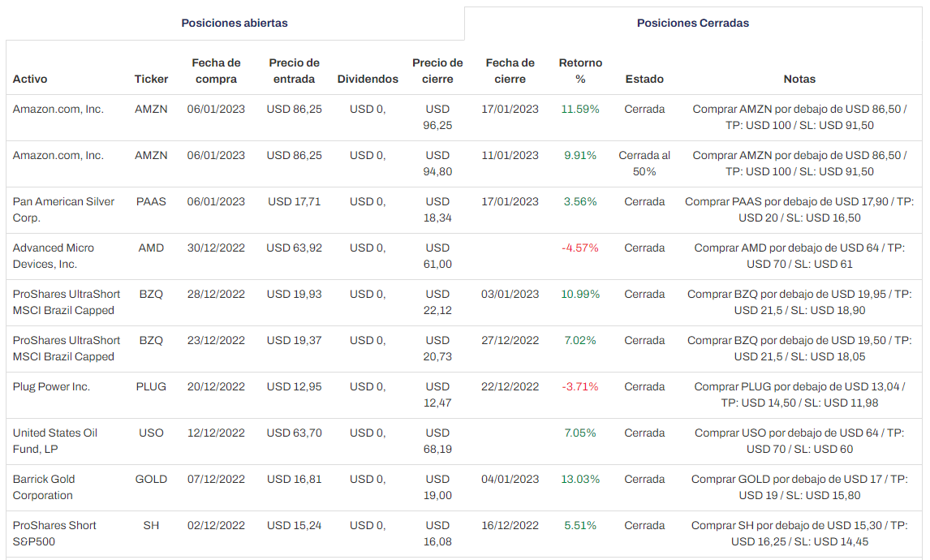Click the Estado column header
This screenshot has width=930, height=560.
(644, 79)
